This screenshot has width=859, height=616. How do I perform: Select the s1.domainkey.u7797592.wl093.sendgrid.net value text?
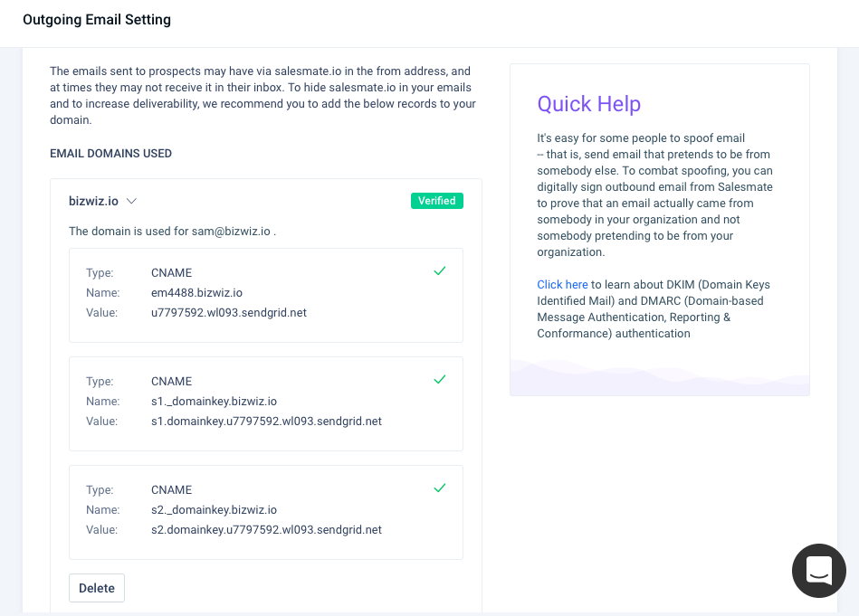pyautogui.click(x=266, y=422)
